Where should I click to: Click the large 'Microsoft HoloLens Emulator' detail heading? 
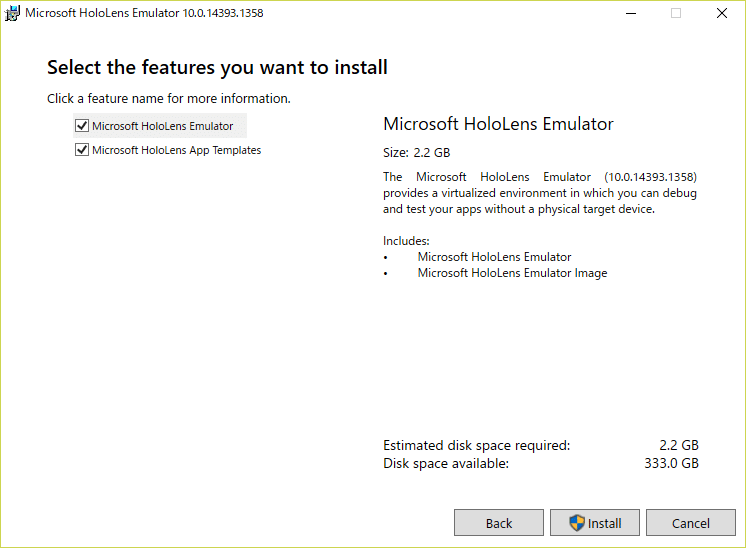pyautogui.click(x=498, y=124)
